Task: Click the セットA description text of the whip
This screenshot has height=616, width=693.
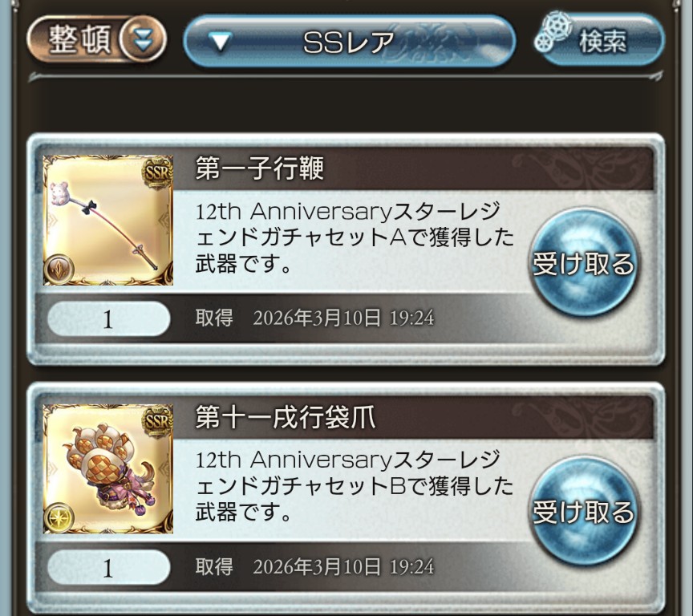Action: [x=354, y=237]
